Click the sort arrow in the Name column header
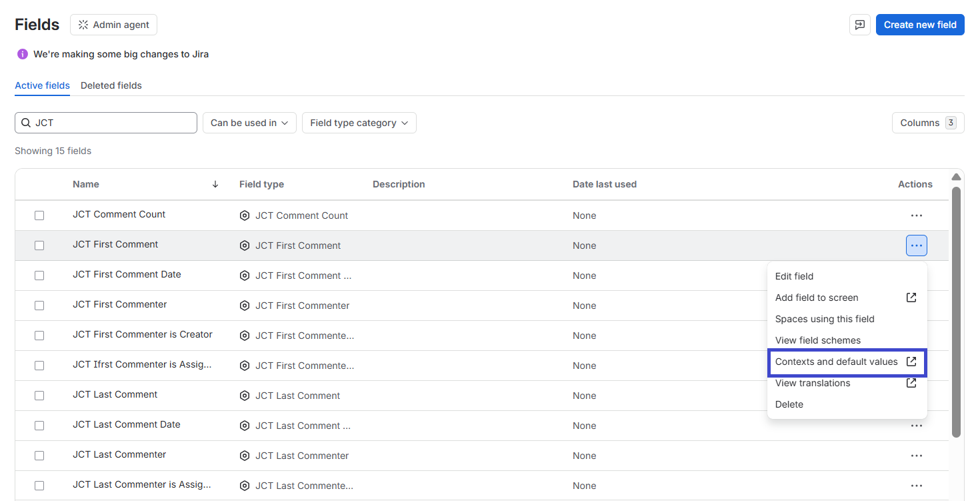 click(x=215, y=184)
